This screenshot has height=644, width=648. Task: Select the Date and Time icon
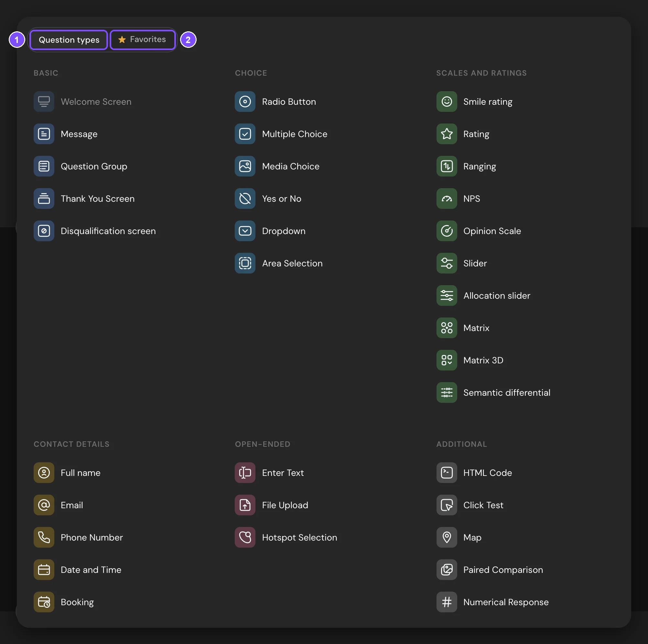click(44, 570)
